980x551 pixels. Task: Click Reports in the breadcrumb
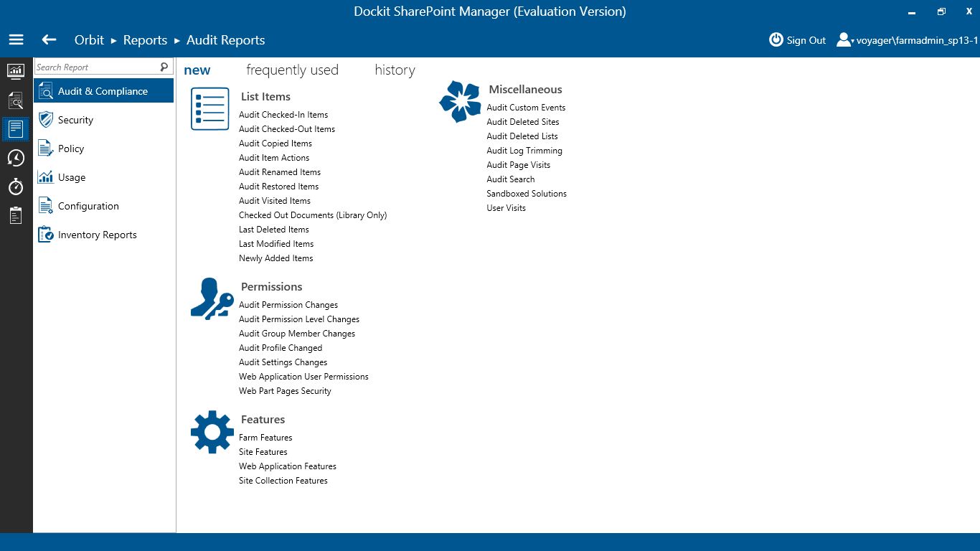coord(145,40)
